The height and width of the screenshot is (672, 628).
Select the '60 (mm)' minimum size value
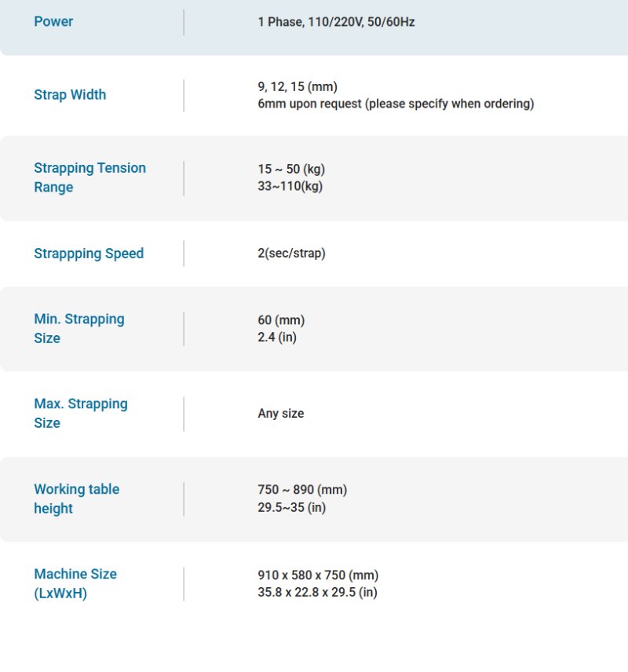281,320
